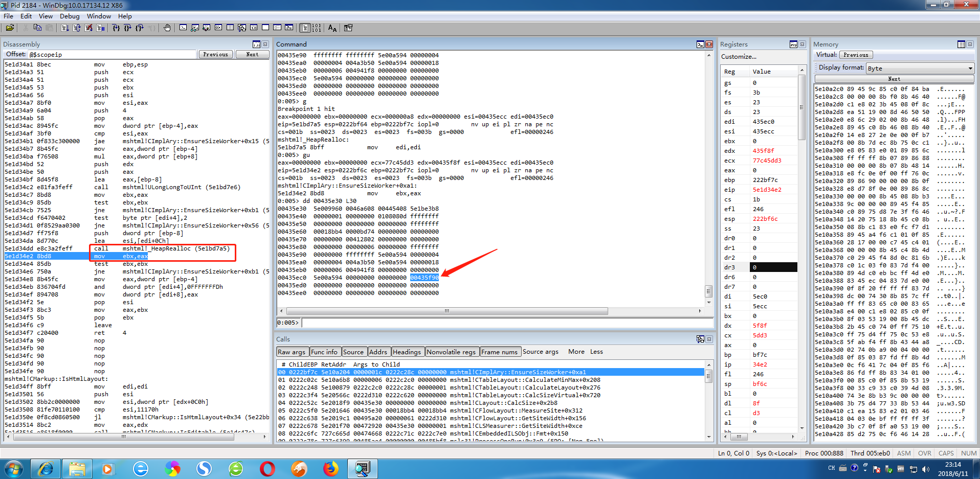This screenshot has width=980, height=479.
Task: Open the Command Browser toolbar icon
Action: 289,28
